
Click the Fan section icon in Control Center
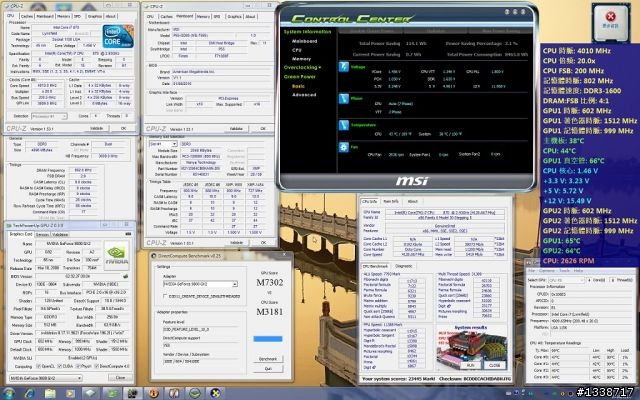343,147
